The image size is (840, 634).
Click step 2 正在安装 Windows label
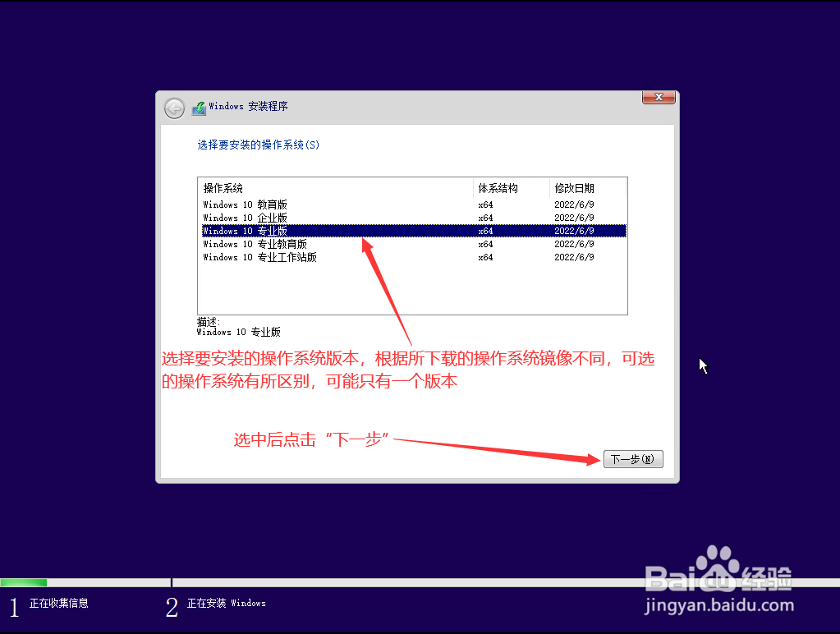click(226, 603)
